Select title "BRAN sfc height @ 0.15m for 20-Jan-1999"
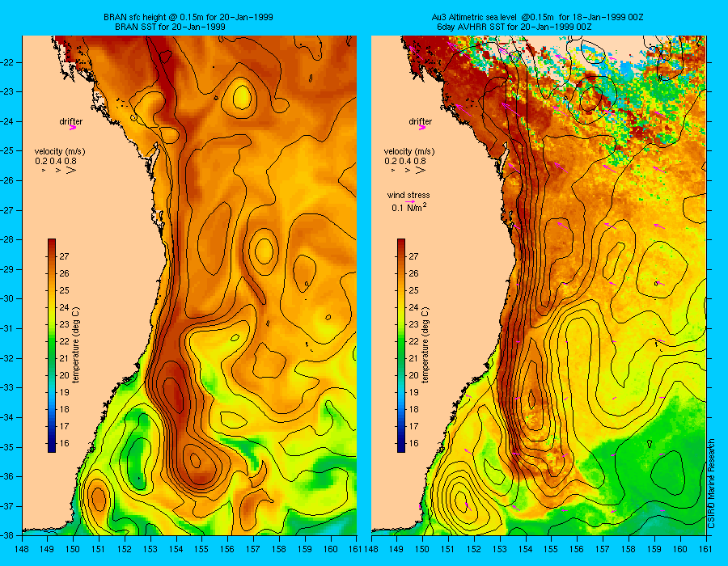728x566 pixels. tap(188, 17)
